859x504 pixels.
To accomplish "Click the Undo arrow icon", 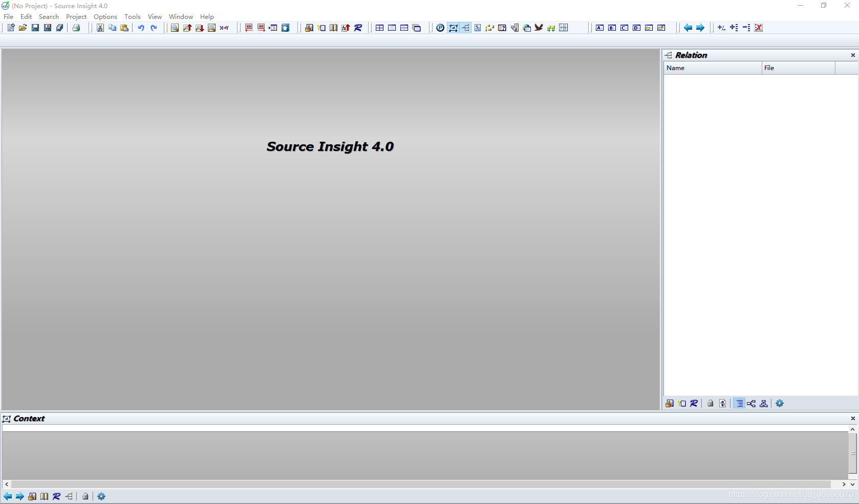I will point(141,28).
